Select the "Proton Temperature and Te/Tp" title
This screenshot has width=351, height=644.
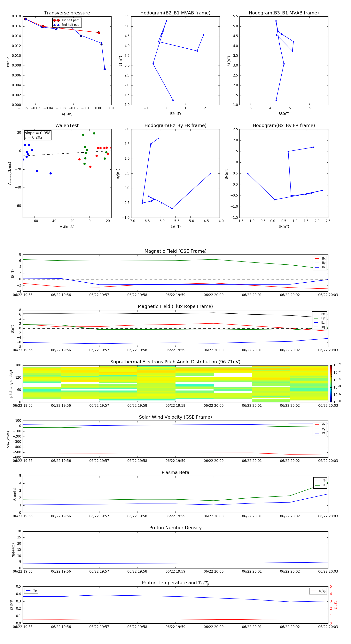click(x=175, y=583)
